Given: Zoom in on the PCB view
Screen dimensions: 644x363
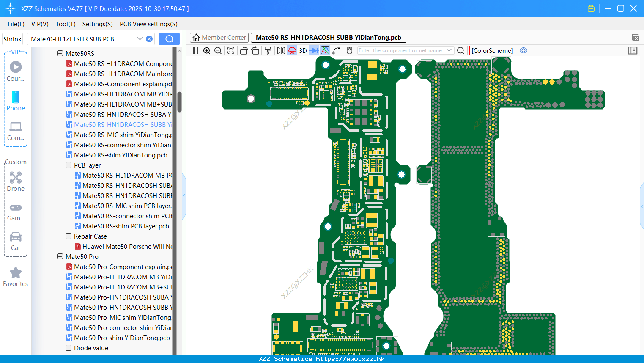Looking at the screenshot, I should [x=207, y=50].
